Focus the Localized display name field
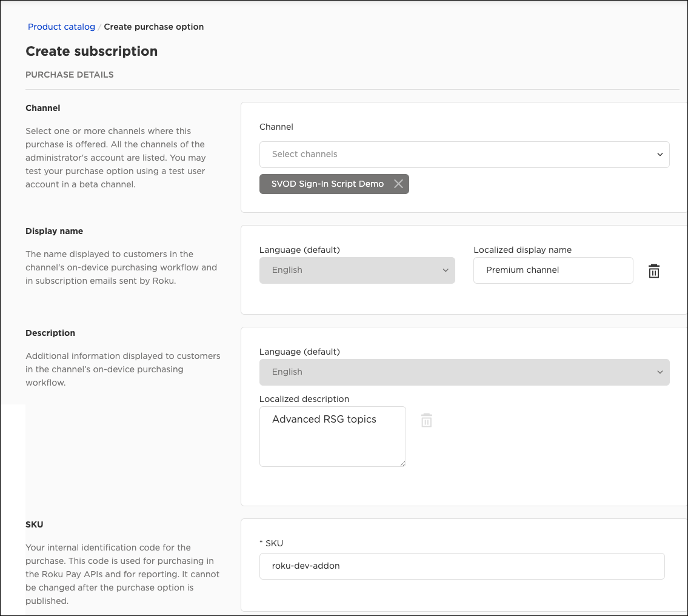This screenshot has height=616, width=688. pos(553,270)
